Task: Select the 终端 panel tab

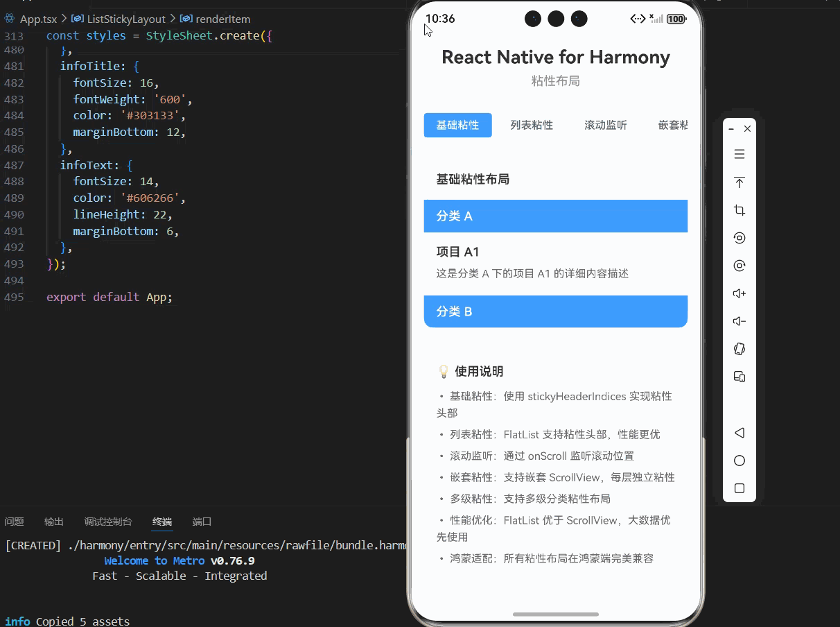Action: point(162,522)
